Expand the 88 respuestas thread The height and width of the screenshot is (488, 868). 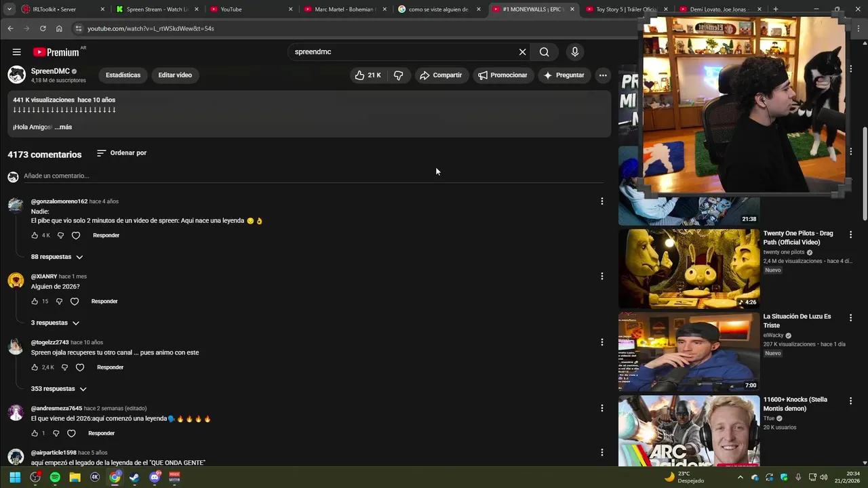57,258
